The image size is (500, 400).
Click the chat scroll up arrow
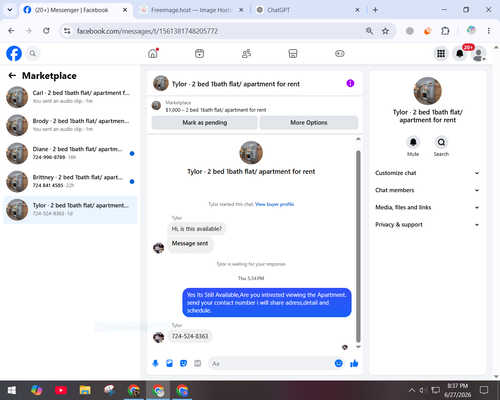(358, 139)
